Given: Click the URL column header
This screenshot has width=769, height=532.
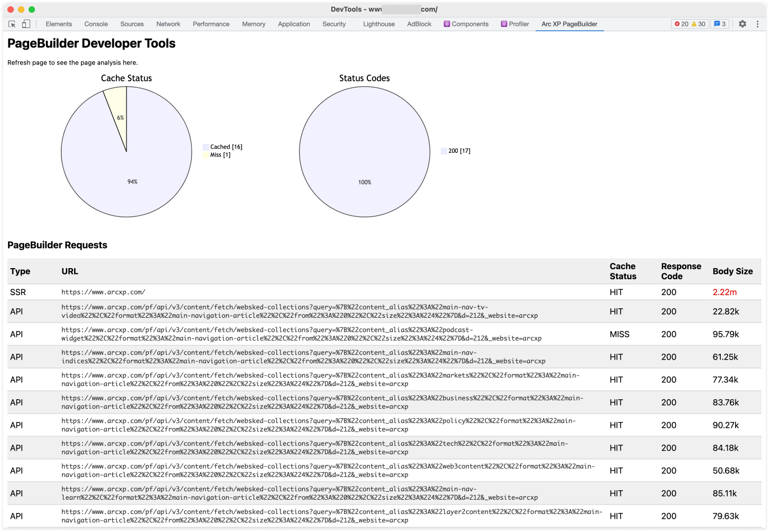Looking at the screenshot, I should [70, 271].
